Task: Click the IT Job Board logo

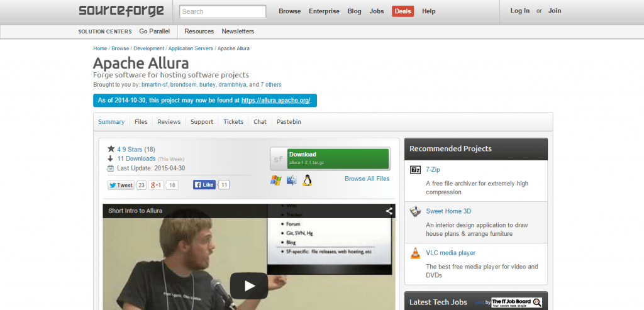Action: click(x=517, y=302)
